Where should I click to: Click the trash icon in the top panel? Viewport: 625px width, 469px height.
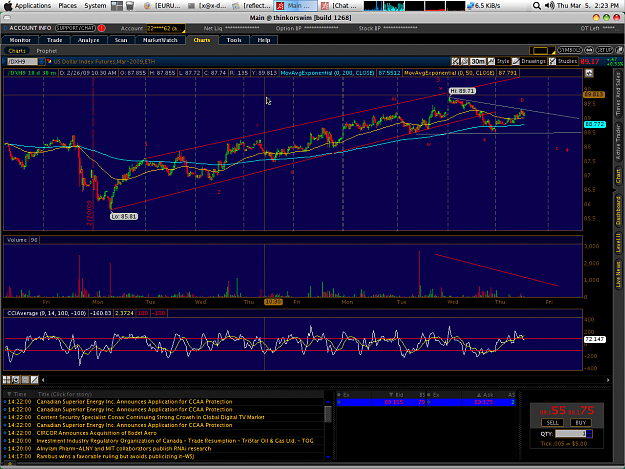tap(130, 6)
